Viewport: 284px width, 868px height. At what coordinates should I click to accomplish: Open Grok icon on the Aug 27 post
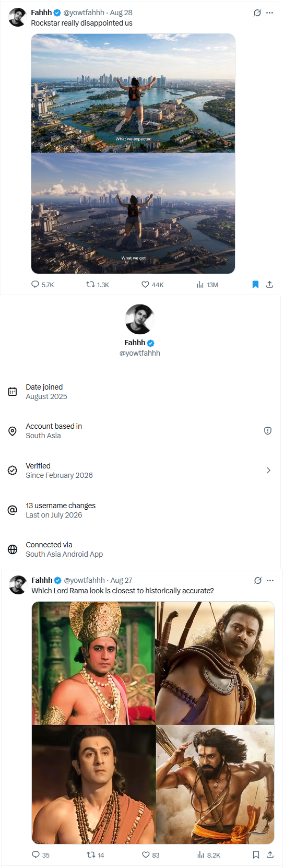click(258, 580)
